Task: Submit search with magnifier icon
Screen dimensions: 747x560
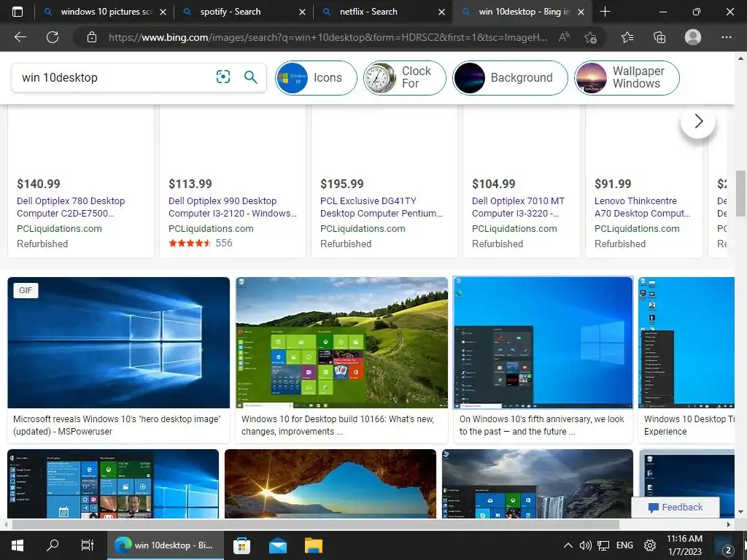Action: (251, 77)
